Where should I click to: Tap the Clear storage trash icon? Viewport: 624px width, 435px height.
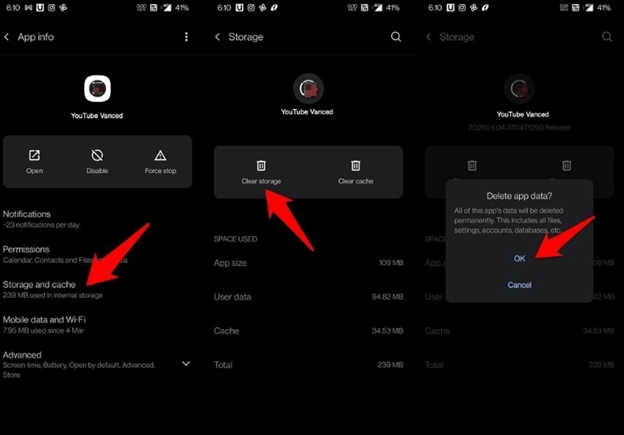coord(261,166)
